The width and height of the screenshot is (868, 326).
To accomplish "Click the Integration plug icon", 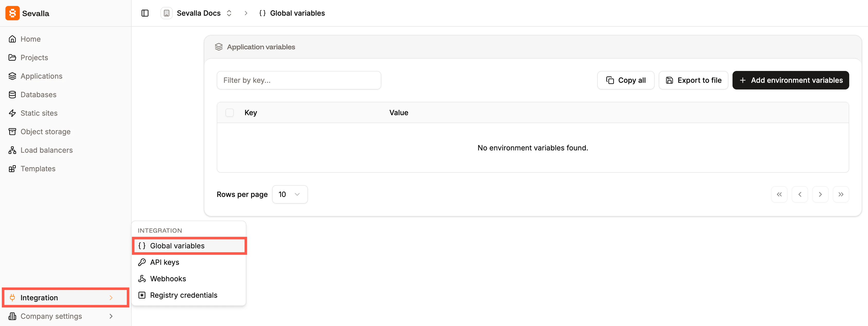I will (12, 298).
